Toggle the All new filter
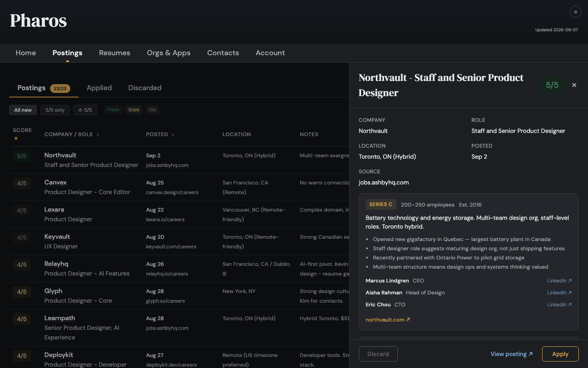588x368 pixels. [23, 110]
